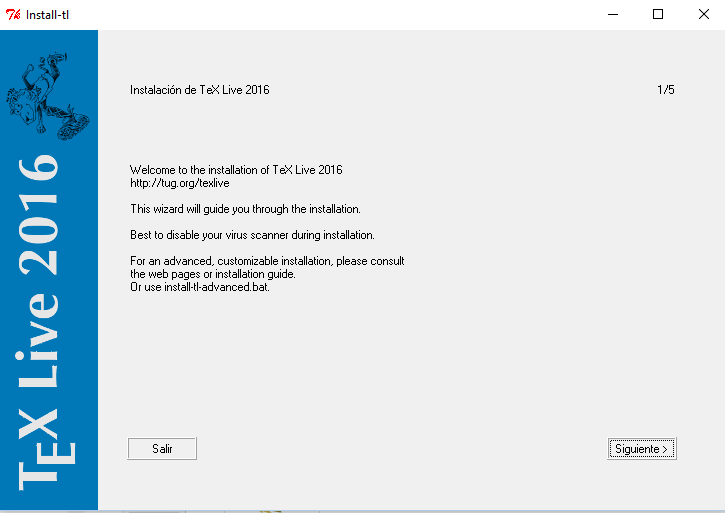
Task: Close the Install-tl window
Action: [703, 15]
